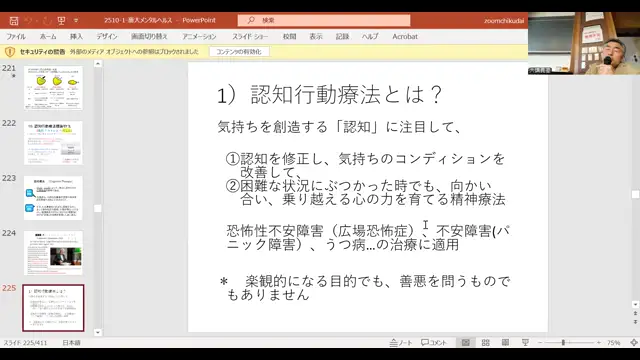Screen dimensions: 640x360
Task: Click the スライド 225/411 status indicator
Action: [x=25, y=342]
